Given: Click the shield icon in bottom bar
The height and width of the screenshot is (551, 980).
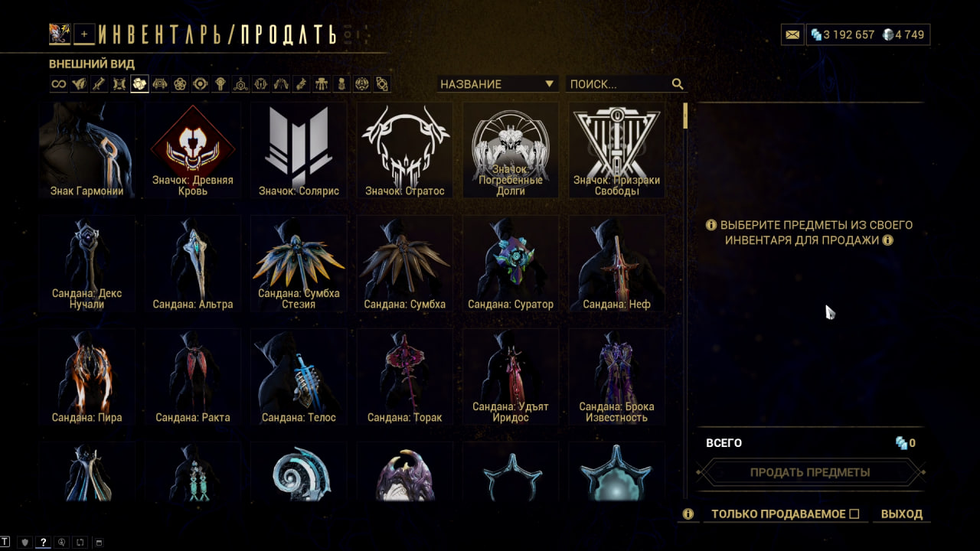Looking at the screenshot, I should click(x=24, y=542).
